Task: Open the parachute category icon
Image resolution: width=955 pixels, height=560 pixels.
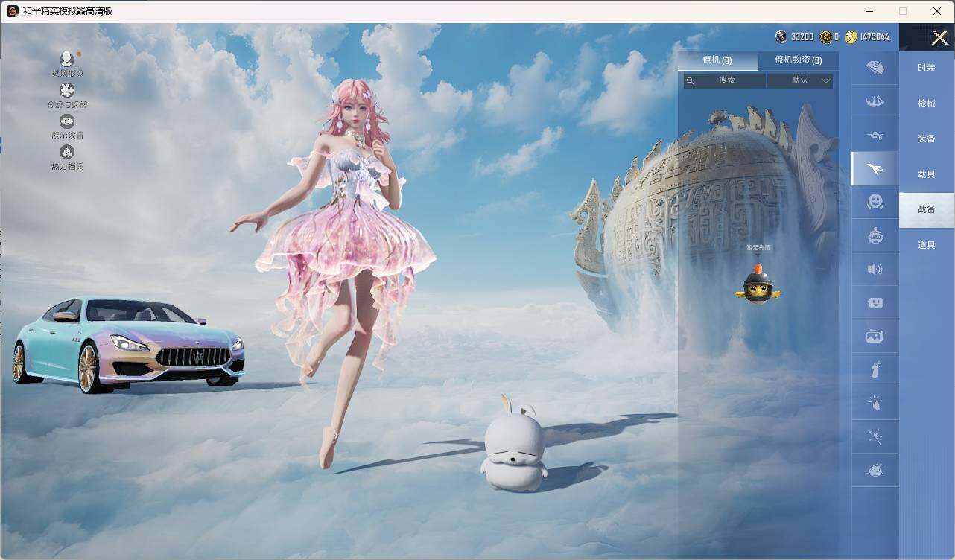Action: click(875, 68)
